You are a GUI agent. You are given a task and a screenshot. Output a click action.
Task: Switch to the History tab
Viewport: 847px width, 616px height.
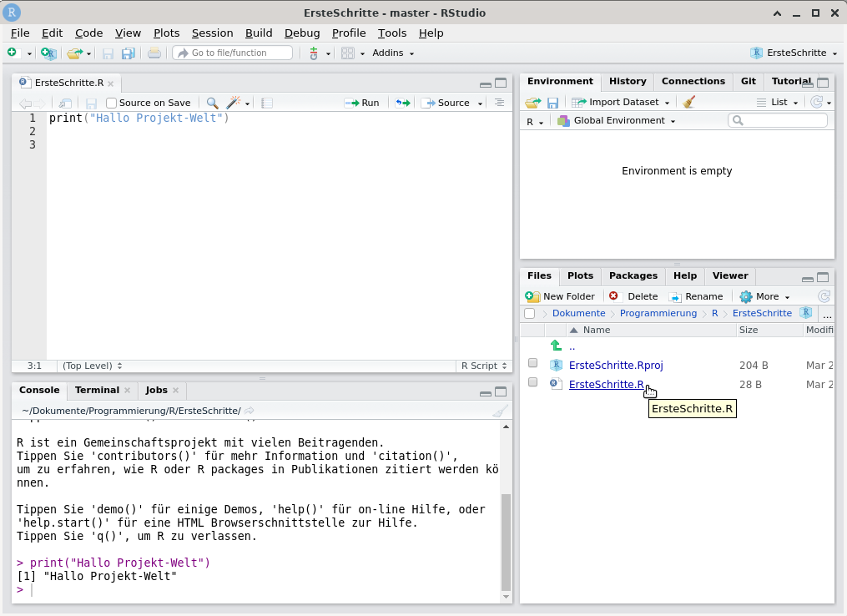[628, 81]
